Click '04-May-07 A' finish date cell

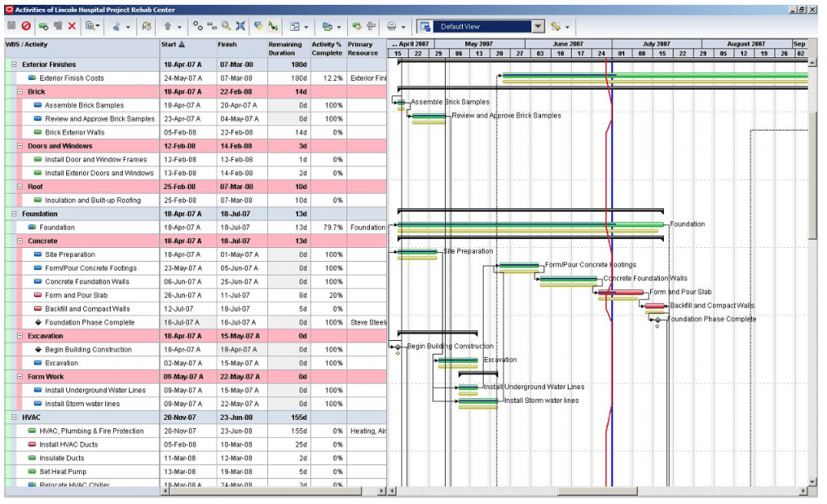tap(241, 120)
